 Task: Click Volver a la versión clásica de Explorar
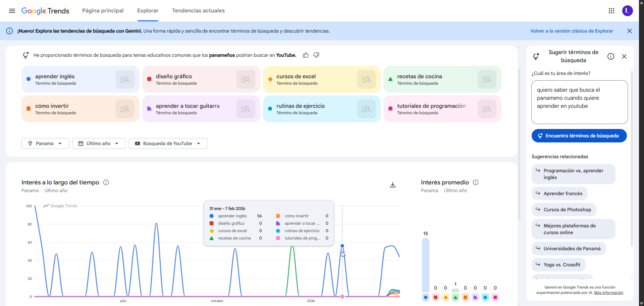[x=572, y=31]
